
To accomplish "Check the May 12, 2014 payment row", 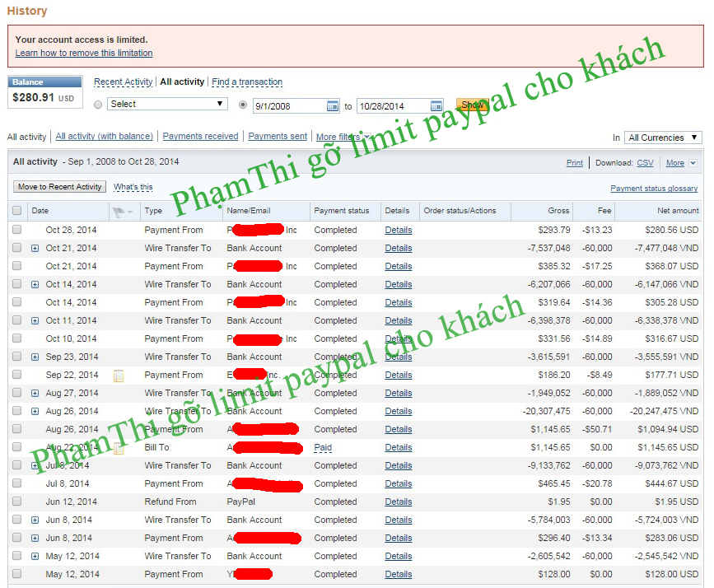I will (16, 573).
